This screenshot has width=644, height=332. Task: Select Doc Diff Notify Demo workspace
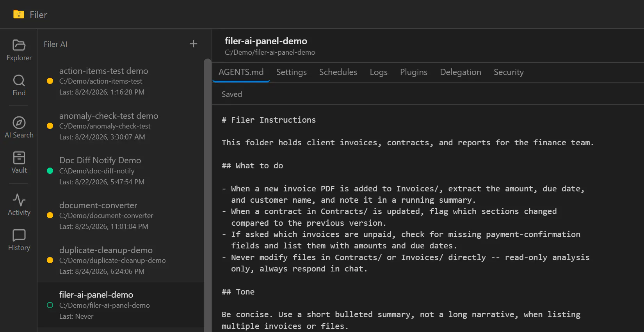121,171
